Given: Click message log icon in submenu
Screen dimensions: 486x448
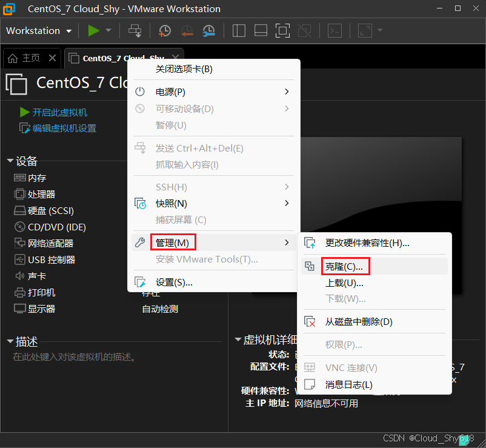Looking at the screenshot, I should [x=310, y=385].
